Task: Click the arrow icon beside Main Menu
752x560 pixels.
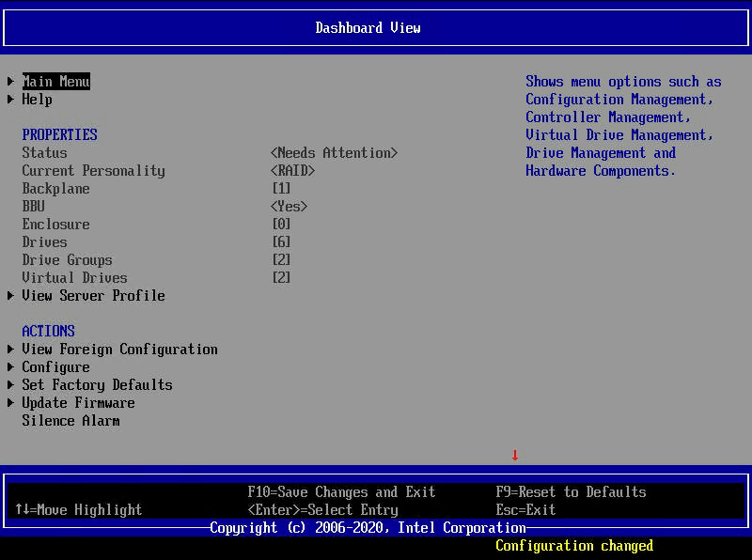Action: point(10,81)
